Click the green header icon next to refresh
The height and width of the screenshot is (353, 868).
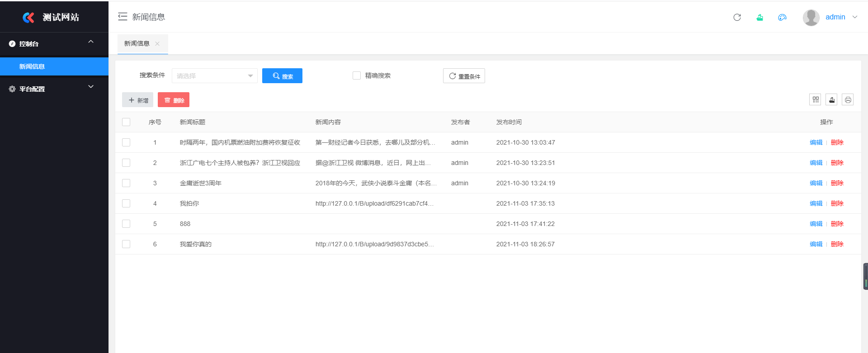pyautogui.click(x=759, y=17)
